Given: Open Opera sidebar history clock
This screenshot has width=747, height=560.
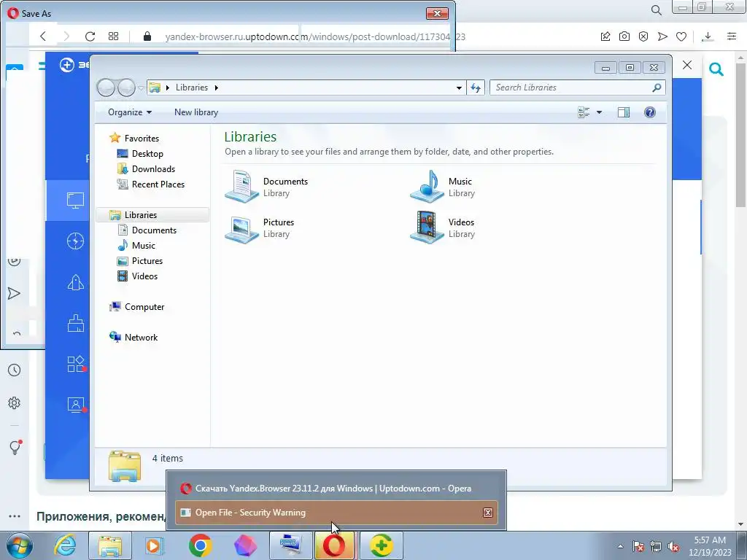Looking at the screenshot, I should click(15, 370).
